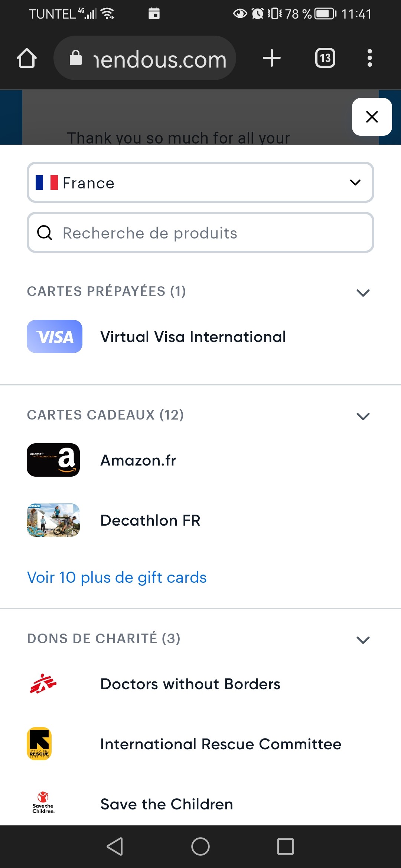
Task: Open the France country dropdown
Action: [x=200, y=183]
